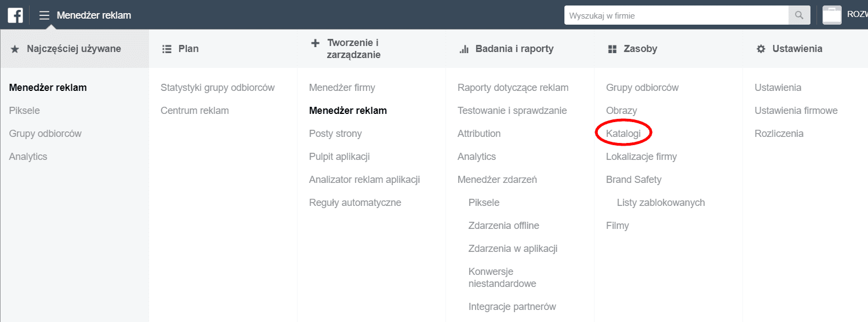The width and height of the screenshot is (868, 322).
Task: Select Menedżer reklam under Najczęściej używane
Action: (x=48, y=87)
